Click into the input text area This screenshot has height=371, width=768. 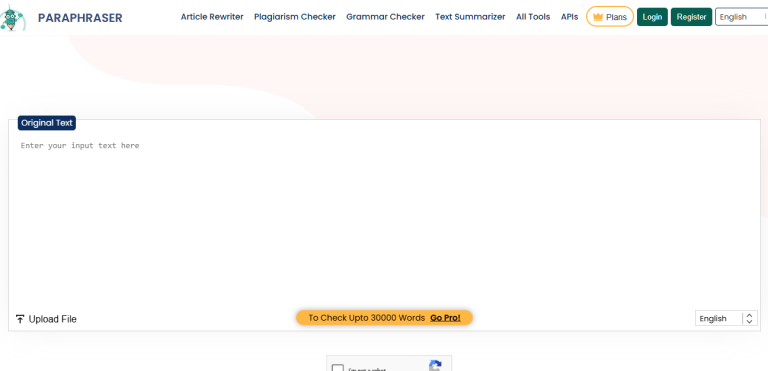coord(384,221)
